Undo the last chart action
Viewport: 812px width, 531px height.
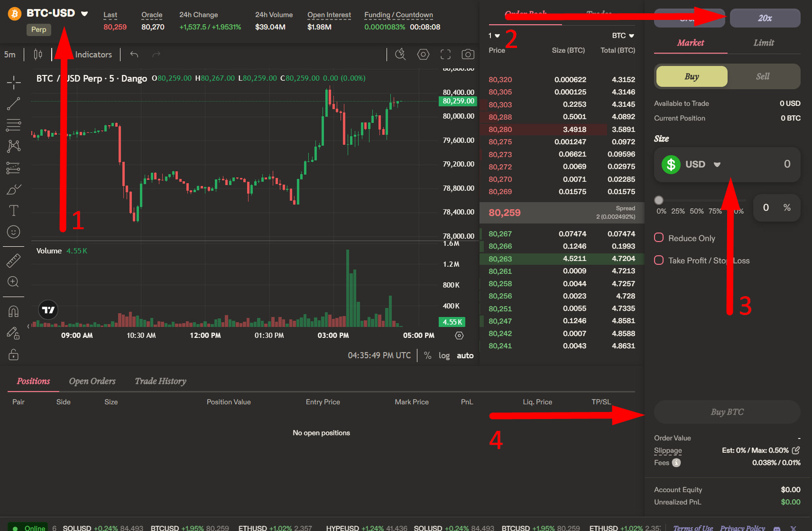click(x=134, y=55)
